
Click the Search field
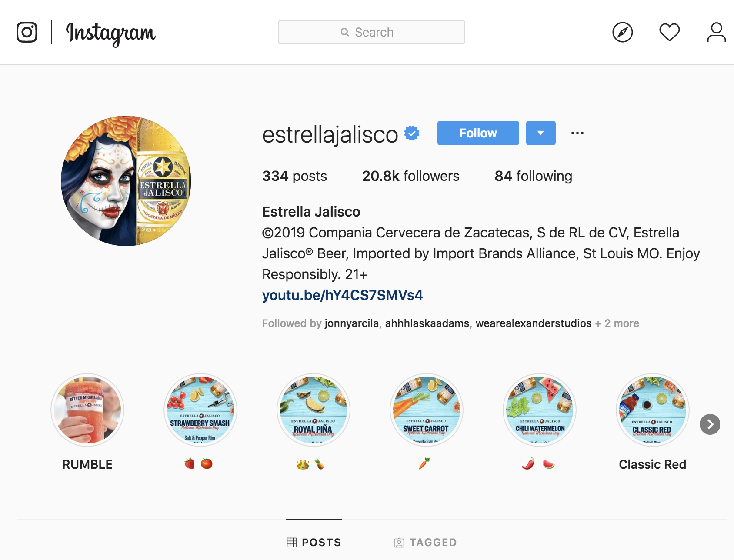(371, 32)
